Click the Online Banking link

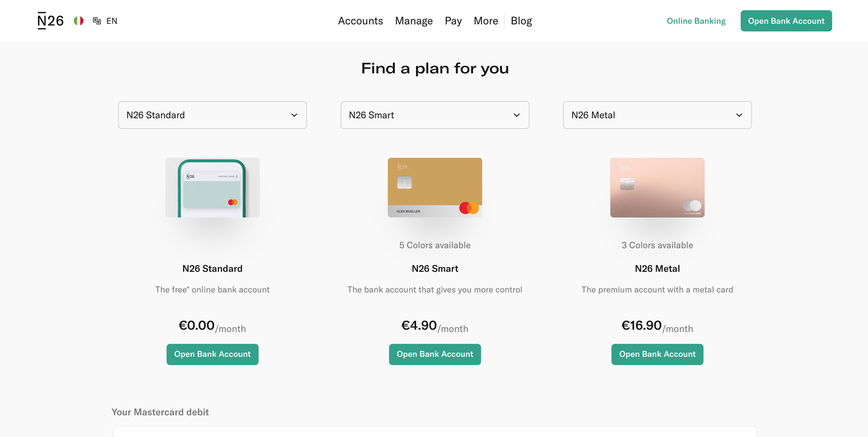point(696,21)
